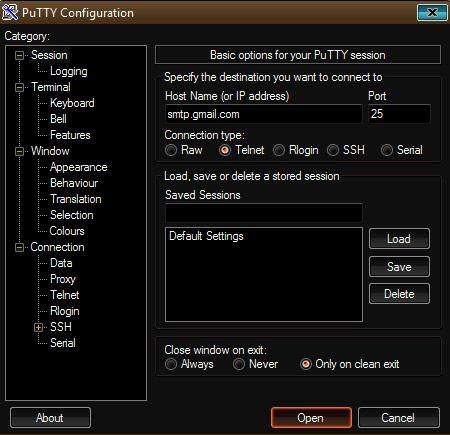This screenshot has width=450, height=435.
Task: Close the PuTTY Configuration window
Action: pyautogui.click(x=432, y=13)
